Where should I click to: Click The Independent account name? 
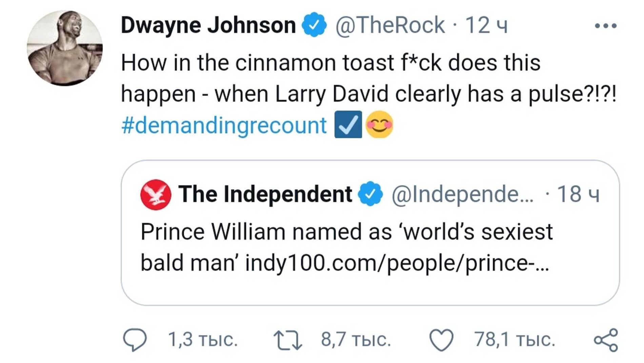pos(265,194)
